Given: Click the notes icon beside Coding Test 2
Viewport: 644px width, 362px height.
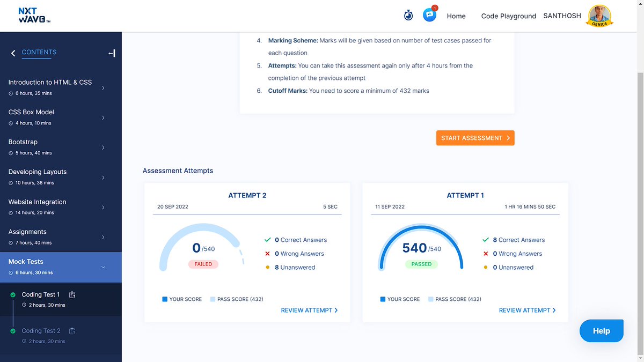Looking at the screenshot, I should point(73,330).
